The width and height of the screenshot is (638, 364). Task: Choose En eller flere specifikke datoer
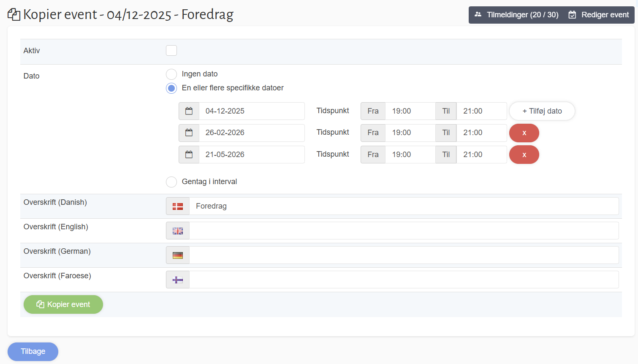[x=171, y=88]
